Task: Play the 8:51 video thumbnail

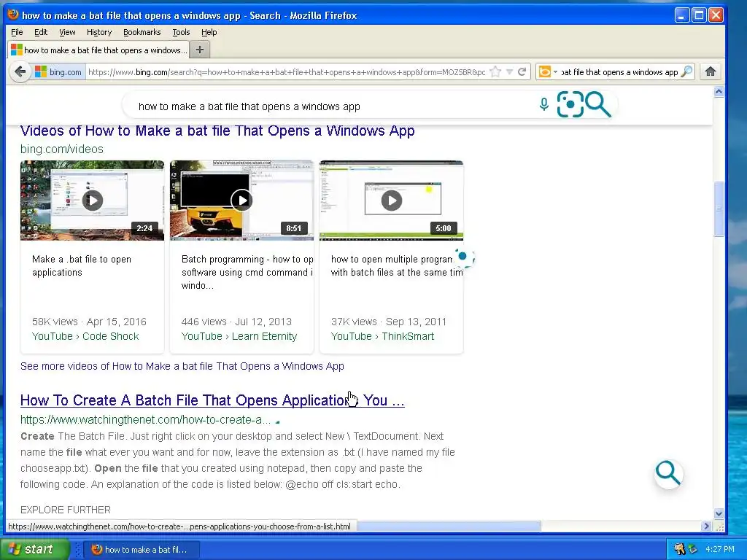Action: (242, 201)
